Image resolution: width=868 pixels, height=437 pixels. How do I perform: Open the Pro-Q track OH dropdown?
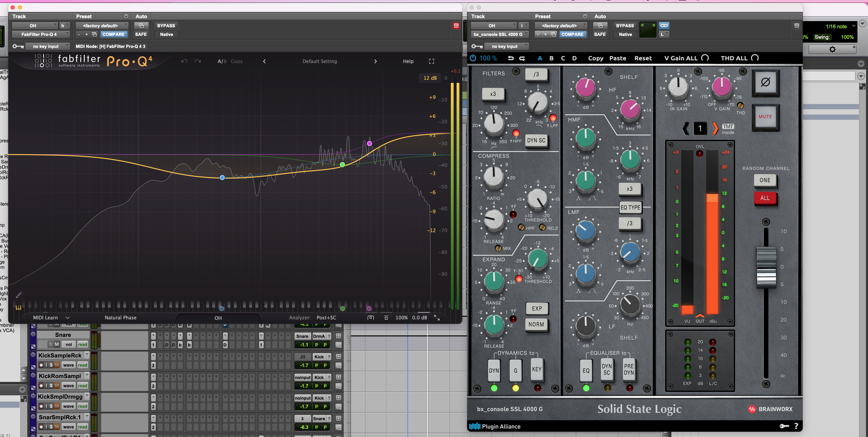pyautogui.click(x=35, y=26)
